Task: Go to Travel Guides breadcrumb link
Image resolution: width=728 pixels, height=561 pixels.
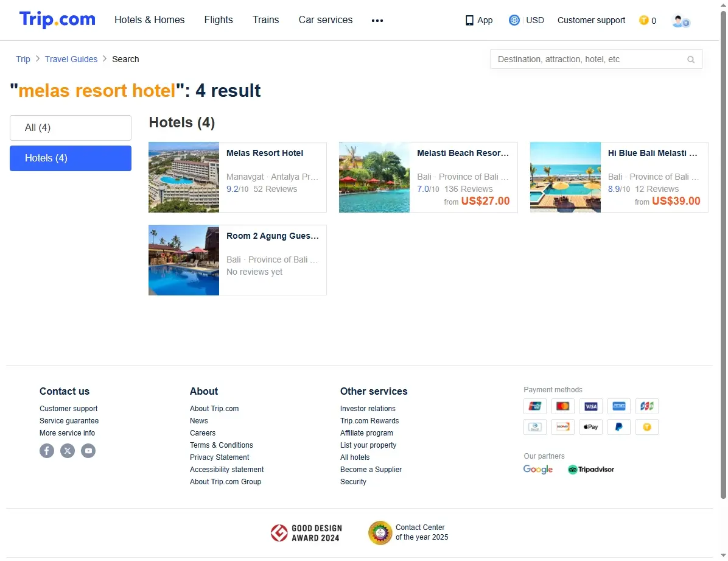Action: [71, 59]
